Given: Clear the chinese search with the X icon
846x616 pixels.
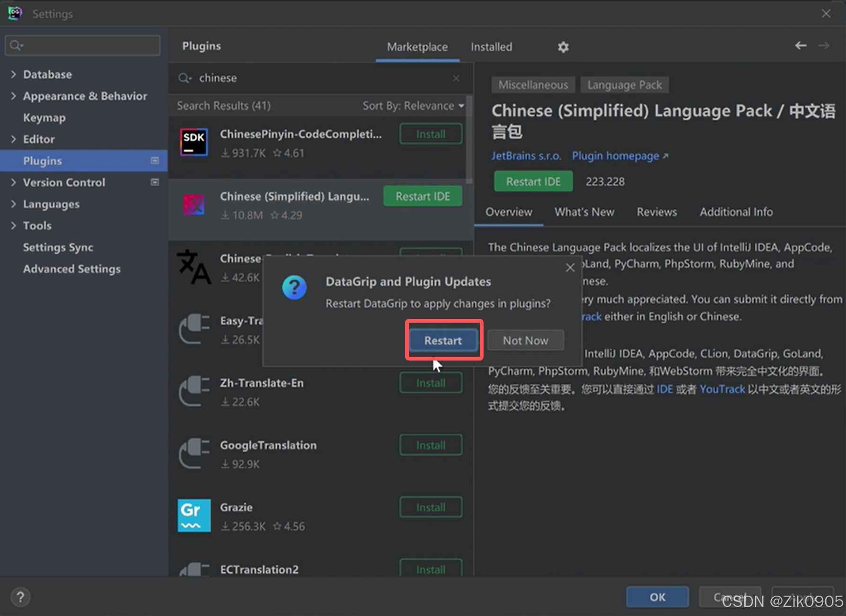Looking at the screenshot, I should point(456,78).
